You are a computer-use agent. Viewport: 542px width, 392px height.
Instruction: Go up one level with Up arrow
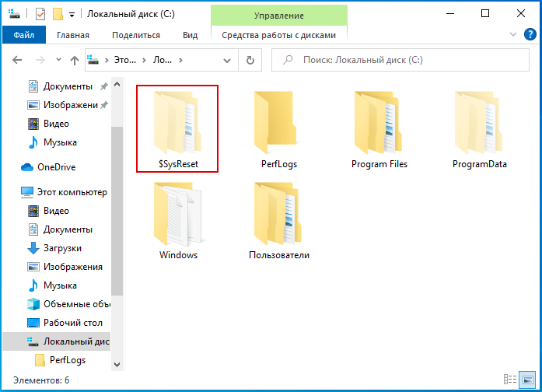coord(75,61)
